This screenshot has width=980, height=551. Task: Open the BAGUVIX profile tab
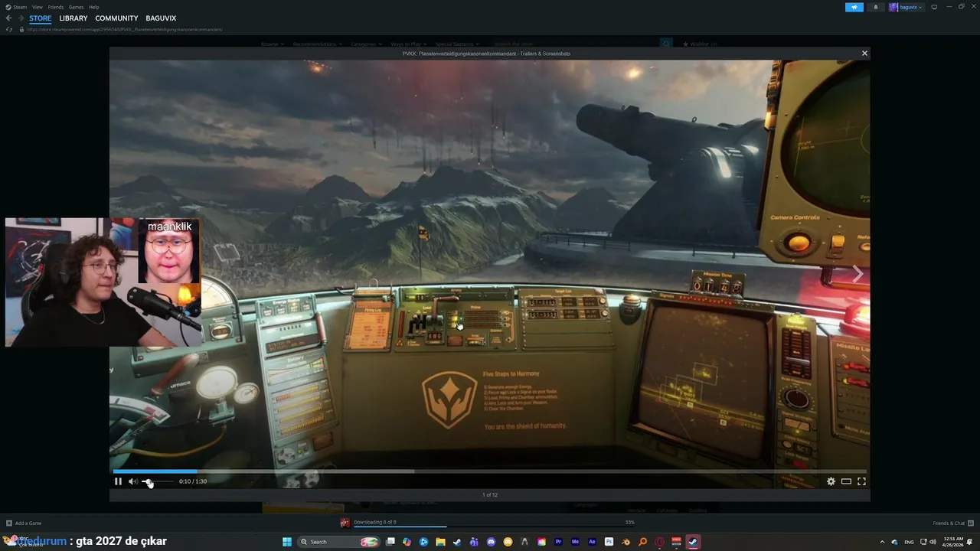pos(161,18)
